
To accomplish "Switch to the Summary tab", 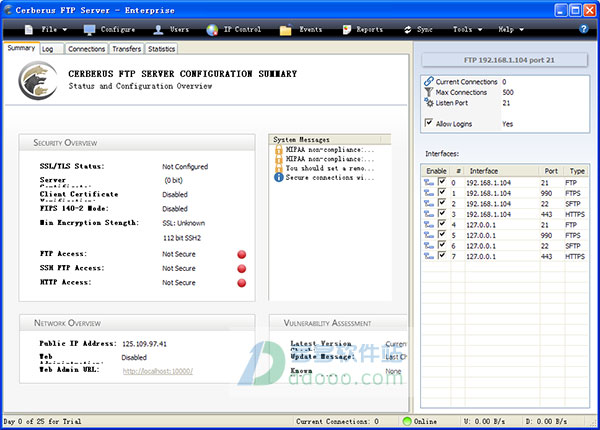I will (x=21, y=48).
